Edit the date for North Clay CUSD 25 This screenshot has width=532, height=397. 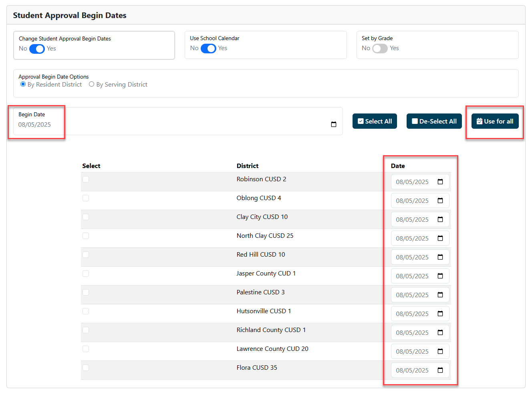(420, 238)
